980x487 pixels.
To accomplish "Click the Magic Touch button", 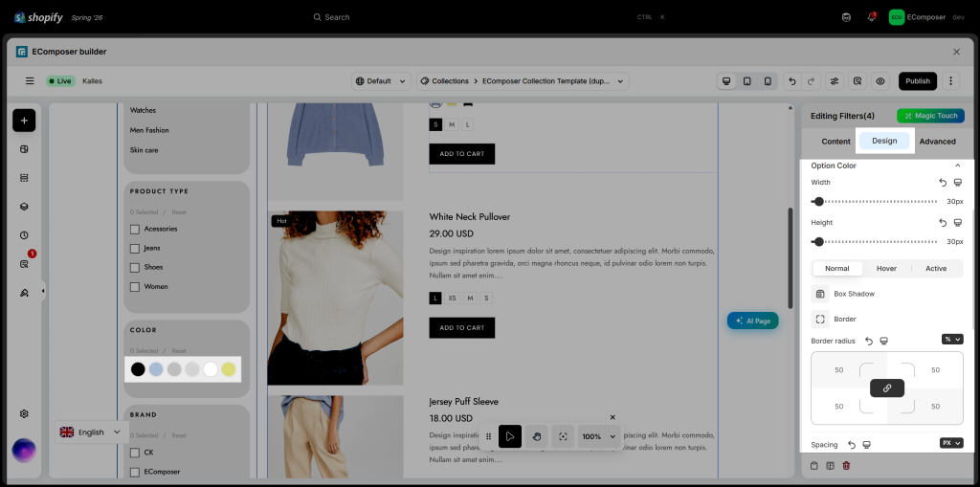I will (930, 116).
